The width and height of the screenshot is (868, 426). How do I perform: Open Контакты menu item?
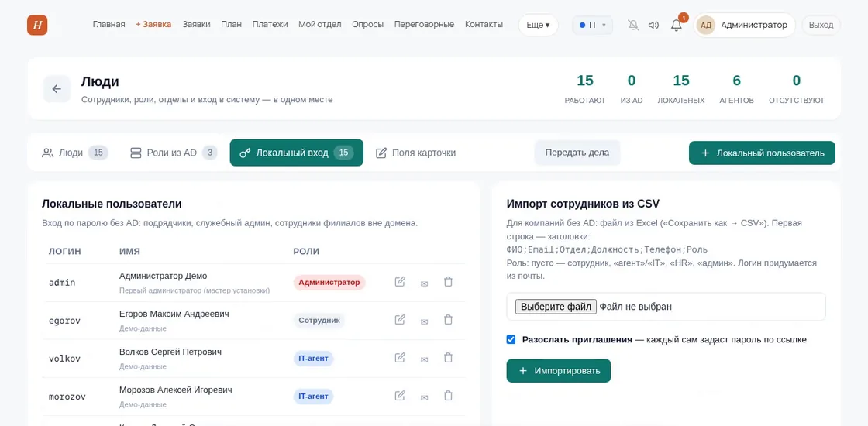point(484,24)
